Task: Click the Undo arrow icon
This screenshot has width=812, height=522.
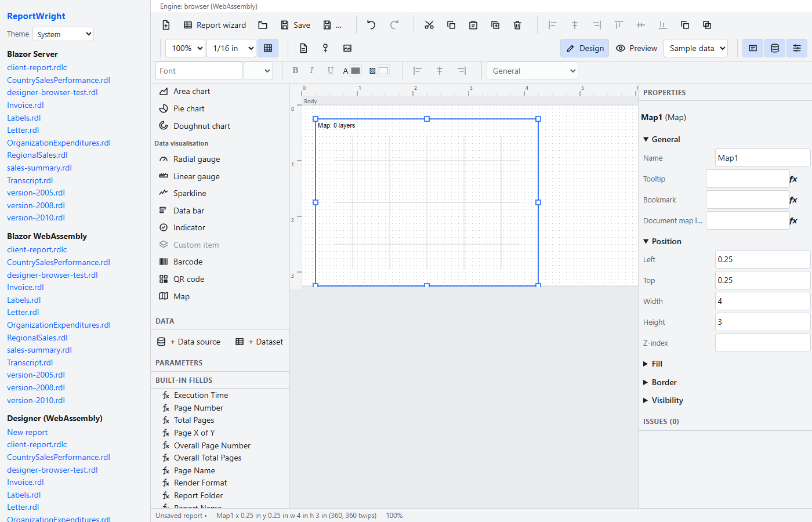Action: tap(371, 25)
